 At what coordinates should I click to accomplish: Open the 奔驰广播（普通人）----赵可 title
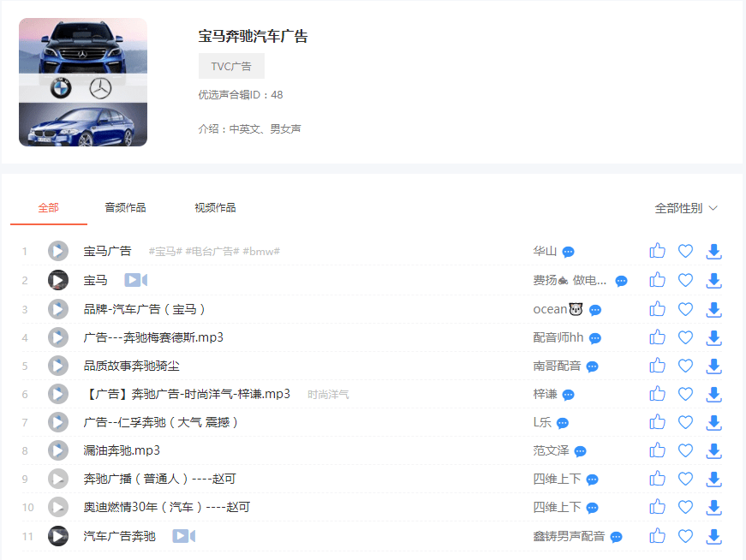(160, 480)
